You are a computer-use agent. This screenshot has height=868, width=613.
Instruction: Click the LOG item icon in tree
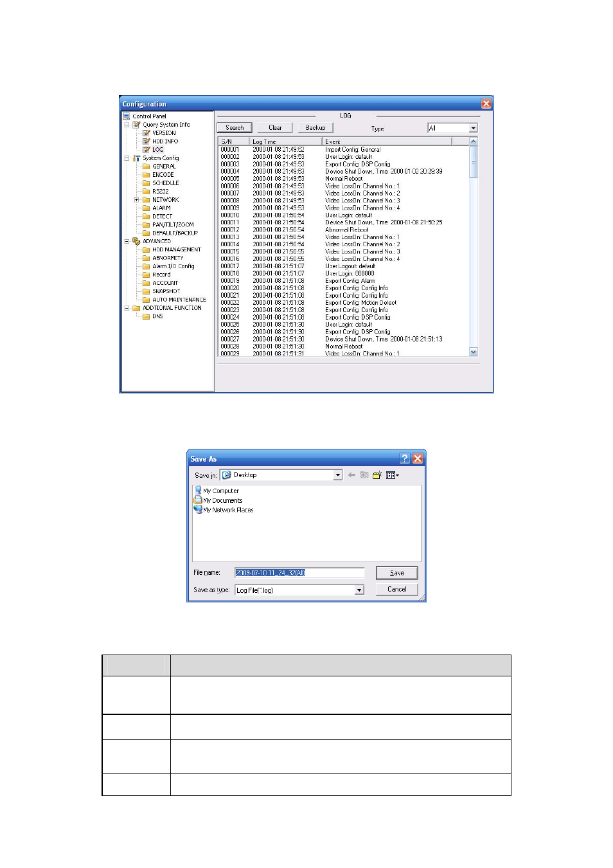click(147, 150)
